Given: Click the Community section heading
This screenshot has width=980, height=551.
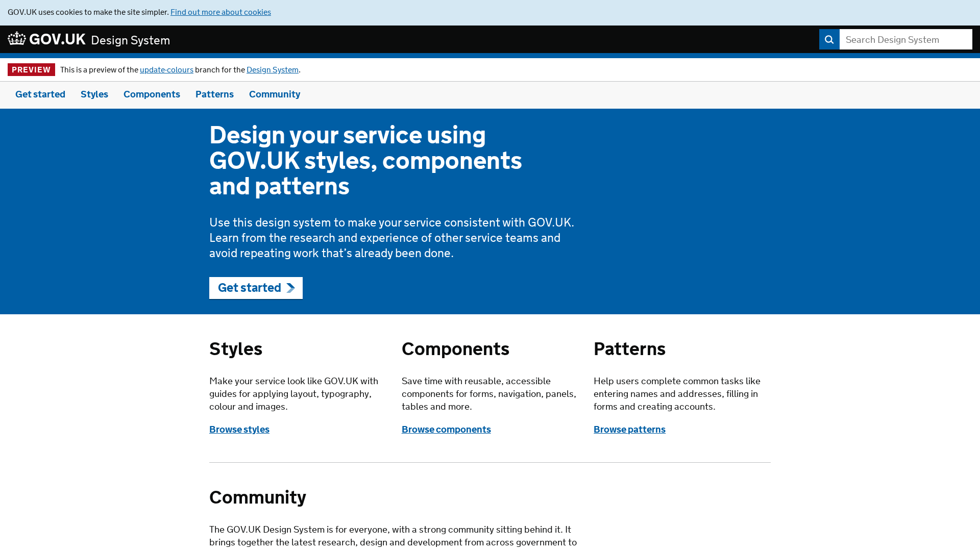Looking at the screenshot, I should pyautogui.click(x=258, y=497).
